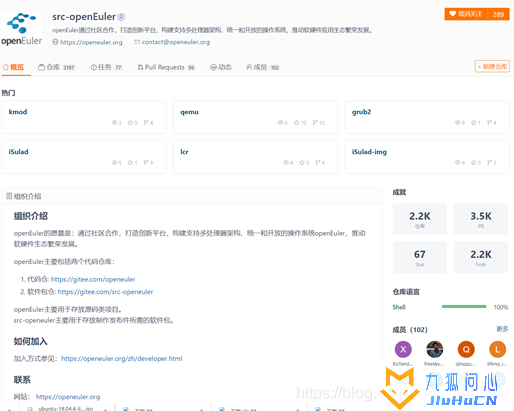Click the watch eye icon on grub2
514x411 pixels.
tap(458, 123)
